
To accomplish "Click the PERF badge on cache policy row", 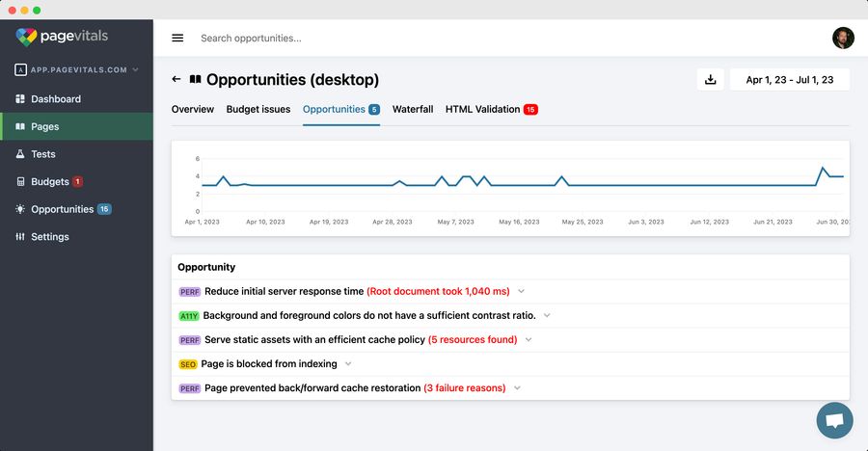I will tap(189, 340).
